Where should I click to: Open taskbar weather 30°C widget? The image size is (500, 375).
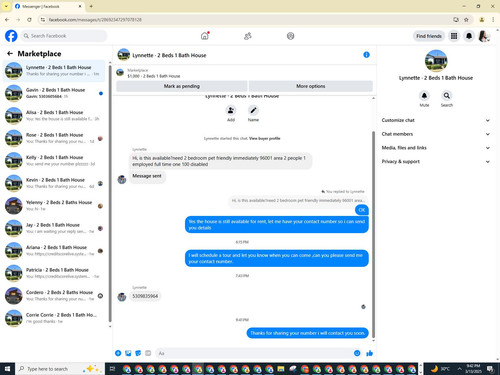(x=441, y=369)
